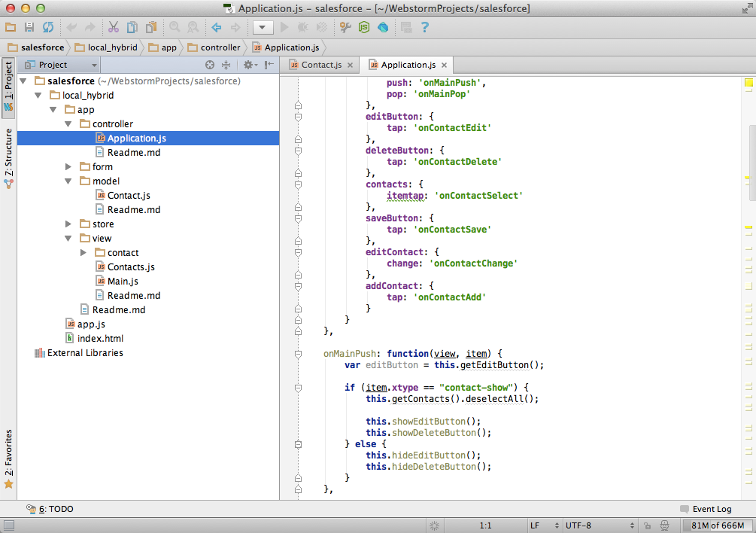This screenshot has height=533, width=756.
Task: Click the Save All floppy disk icon
Action: coord(29,27)
